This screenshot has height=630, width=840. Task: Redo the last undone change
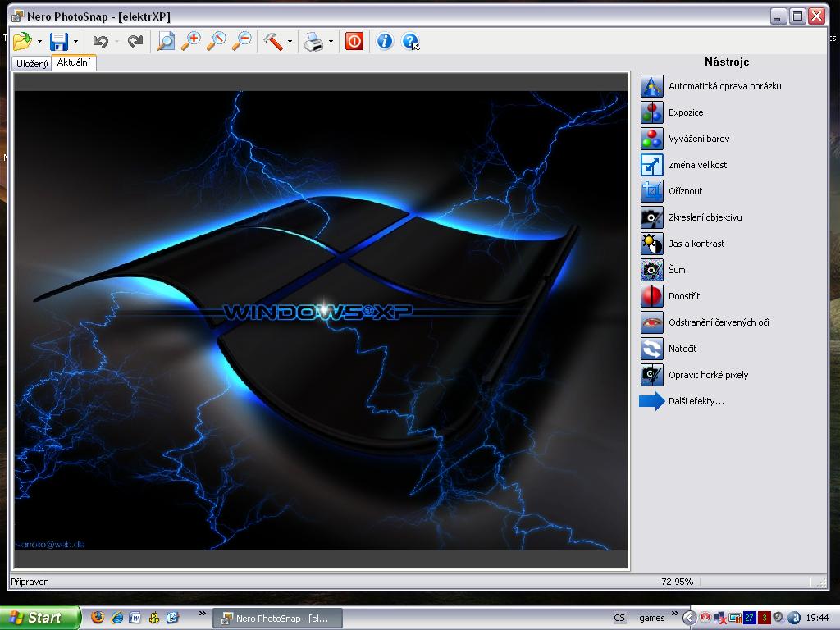pos(135,41)
